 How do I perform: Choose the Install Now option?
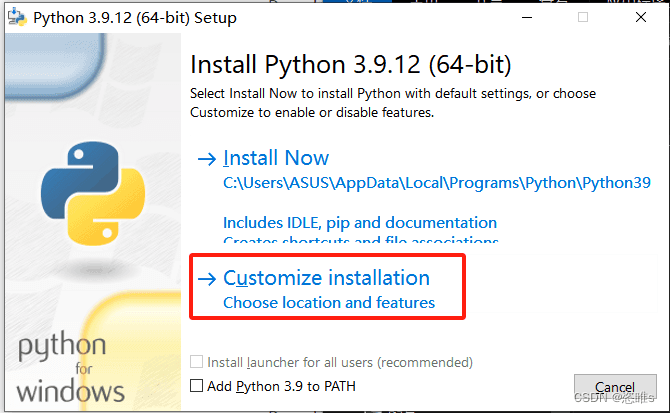(x=276, y=158)
